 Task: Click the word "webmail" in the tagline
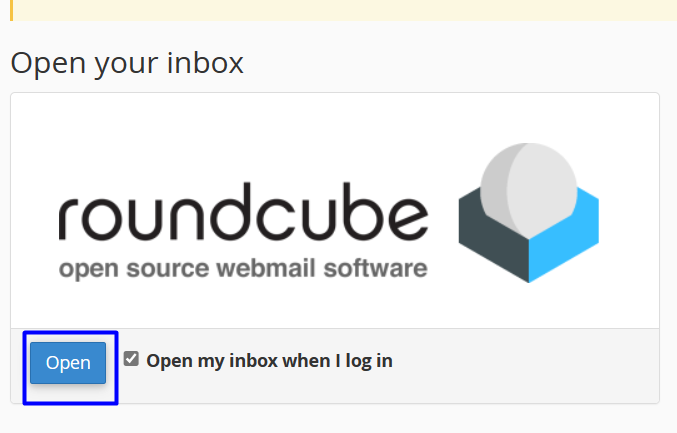276,269
